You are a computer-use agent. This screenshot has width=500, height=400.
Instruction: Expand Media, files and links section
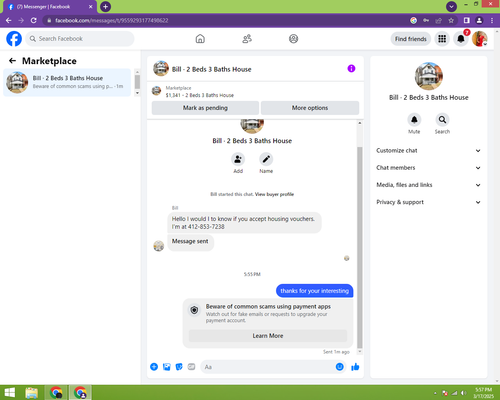pos(429,185)
